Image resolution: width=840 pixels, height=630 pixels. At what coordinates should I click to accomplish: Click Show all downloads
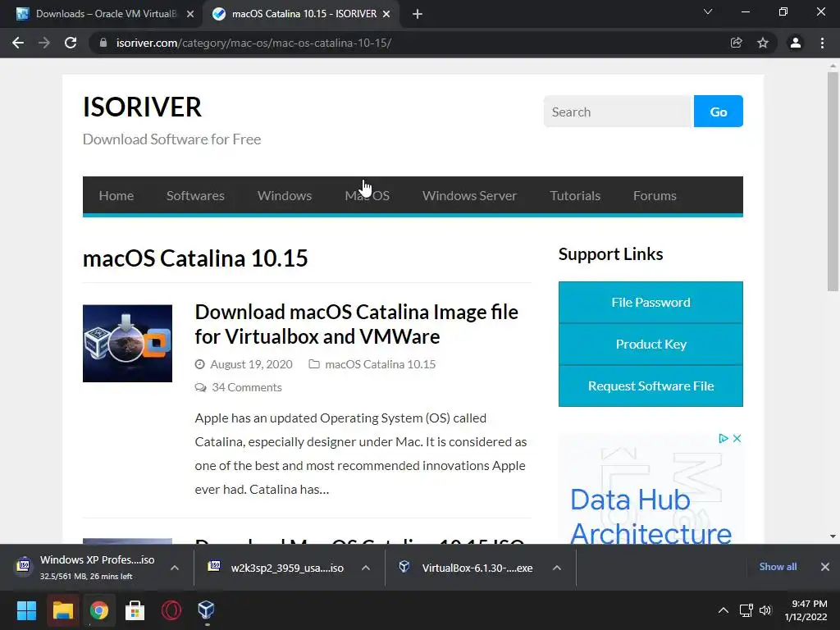pos(778,567)
